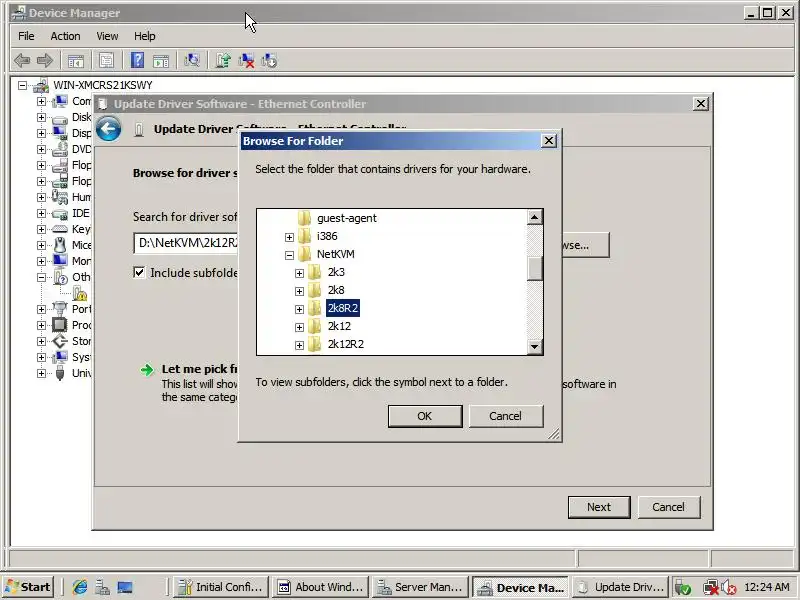This screenshot has width=800, height=600.
Task: Click the unknown Ethernet device warning icon
Action: coord(80,293)
